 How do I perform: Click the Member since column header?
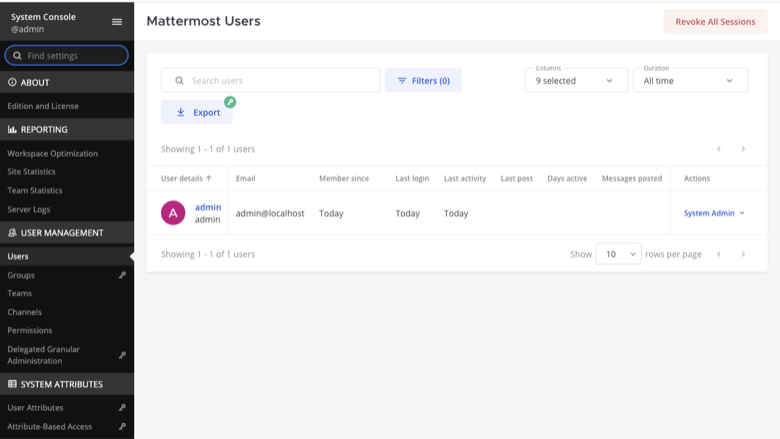pos(344,178)
